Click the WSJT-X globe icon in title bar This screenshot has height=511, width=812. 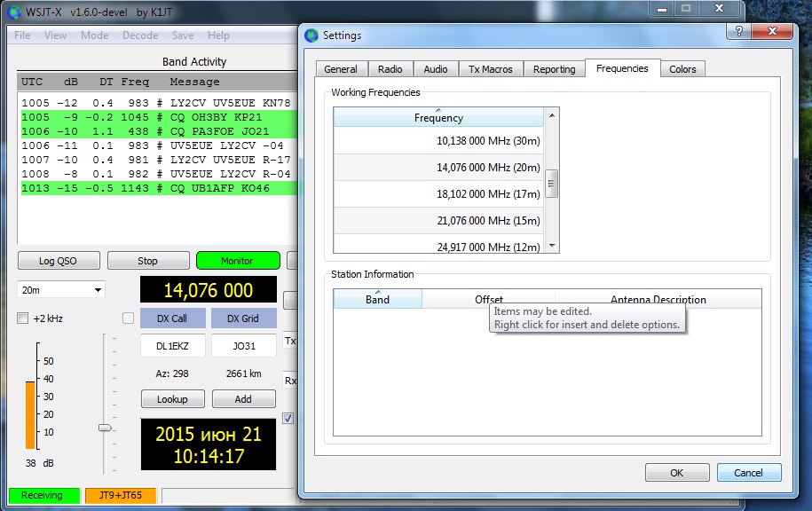click(x=15, y=12)
